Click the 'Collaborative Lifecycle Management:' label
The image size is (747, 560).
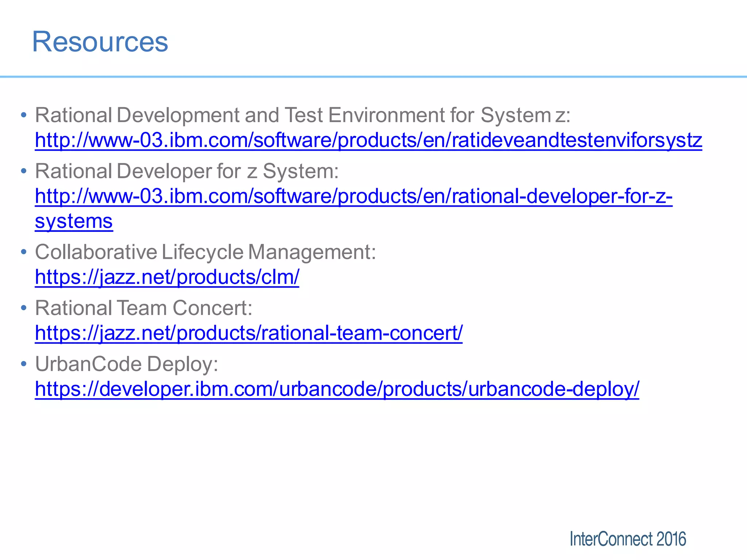point(205,252)
